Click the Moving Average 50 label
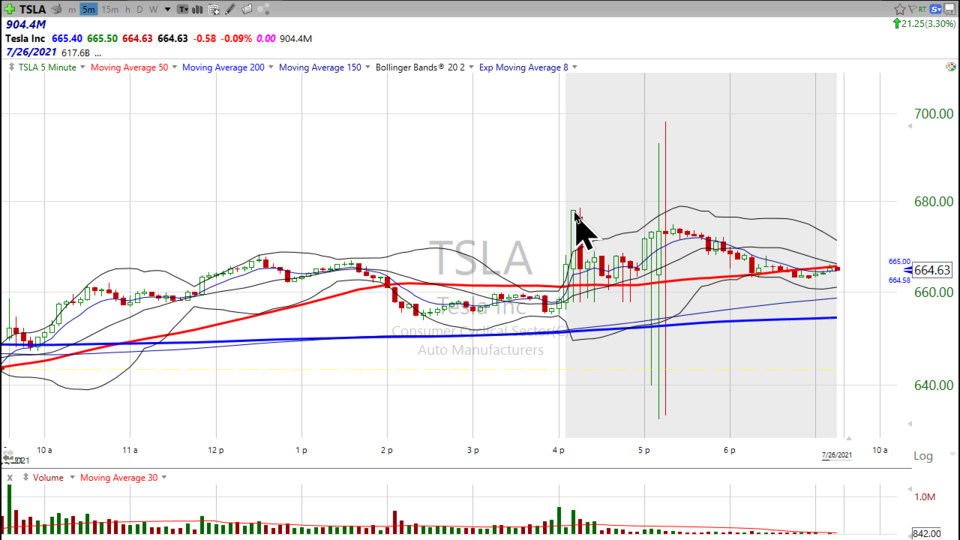 (x=129, y=67)
